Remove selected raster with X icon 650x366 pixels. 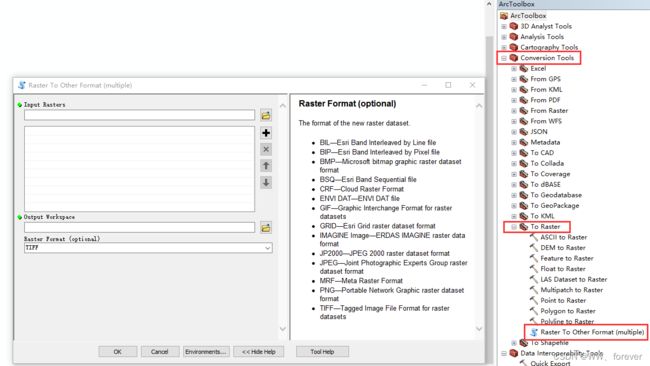[266, 149]
